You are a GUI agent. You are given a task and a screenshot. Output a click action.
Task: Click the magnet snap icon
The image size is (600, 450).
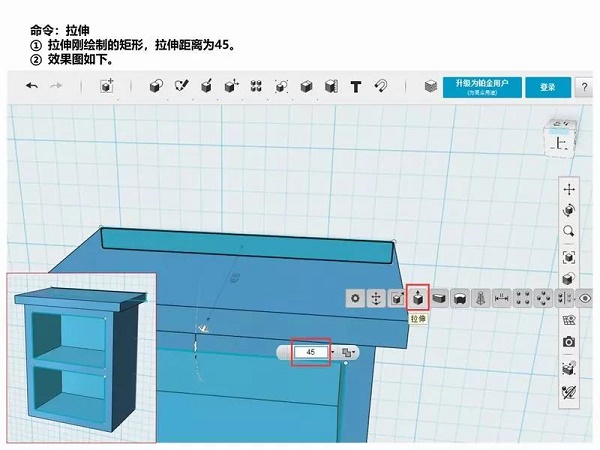[x=381, y=87]
